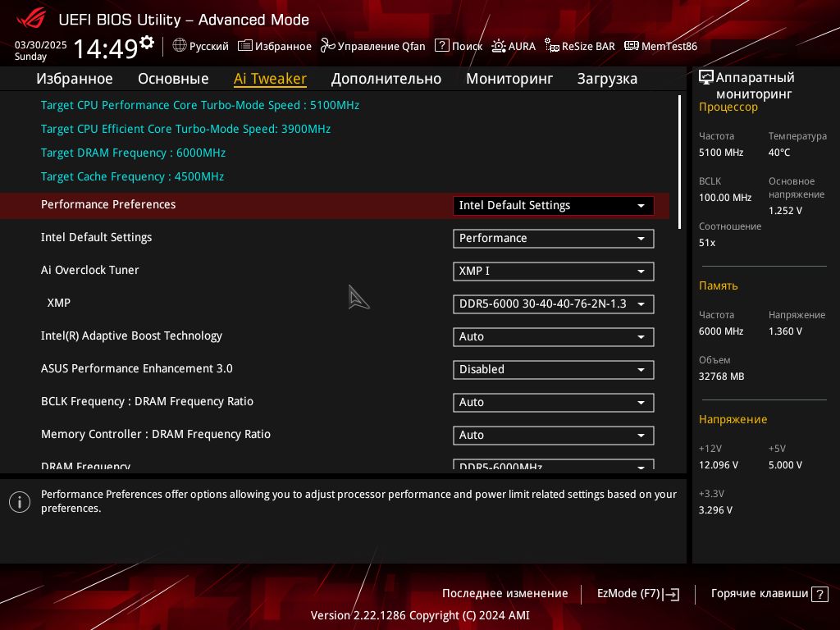The width and height of the screenshot is (840, 630).
Task: Click the Напряжение monitor heading
Action: click(733, 419)
